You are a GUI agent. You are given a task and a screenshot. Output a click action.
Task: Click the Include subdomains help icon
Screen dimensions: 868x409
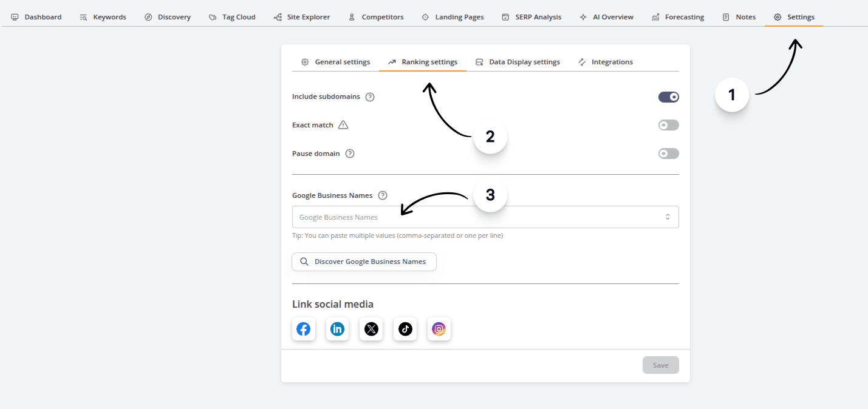(370, 96)
